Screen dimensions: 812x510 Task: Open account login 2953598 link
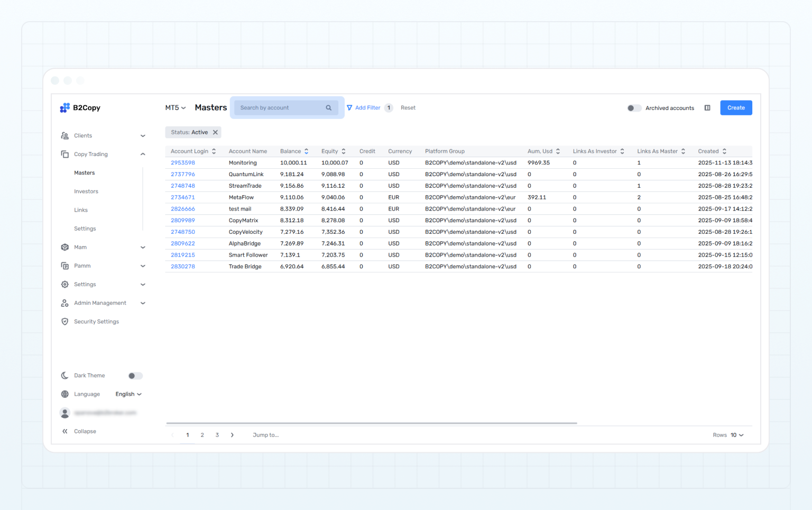tap(183, 163)
